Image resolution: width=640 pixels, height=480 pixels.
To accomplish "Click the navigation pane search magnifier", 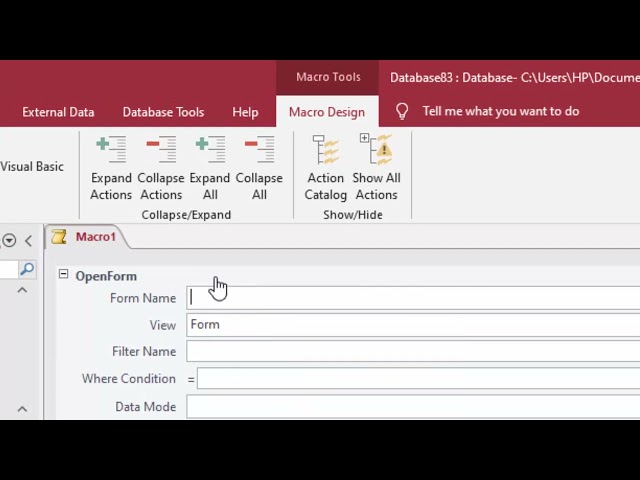I will point(27,269).
